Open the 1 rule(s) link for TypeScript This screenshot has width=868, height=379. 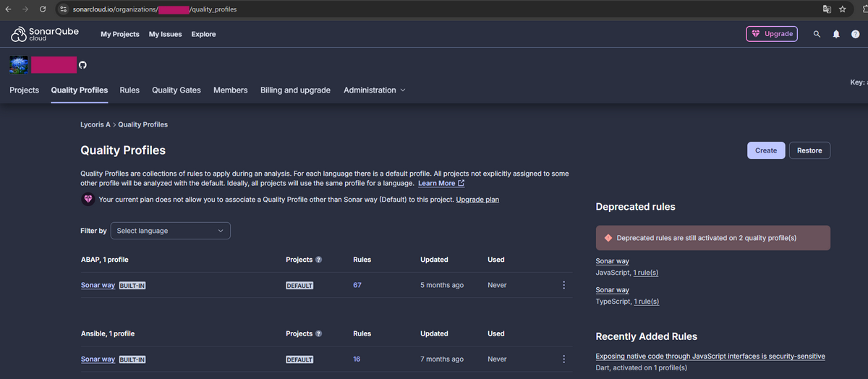coord(647,302)
